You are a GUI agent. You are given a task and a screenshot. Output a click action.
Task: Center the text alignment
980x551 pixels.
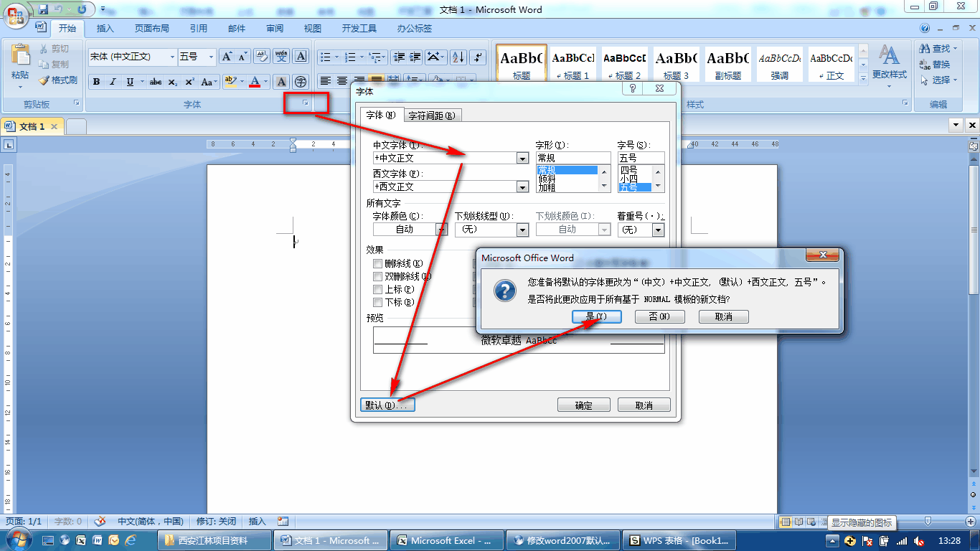[x=342, y=81]
